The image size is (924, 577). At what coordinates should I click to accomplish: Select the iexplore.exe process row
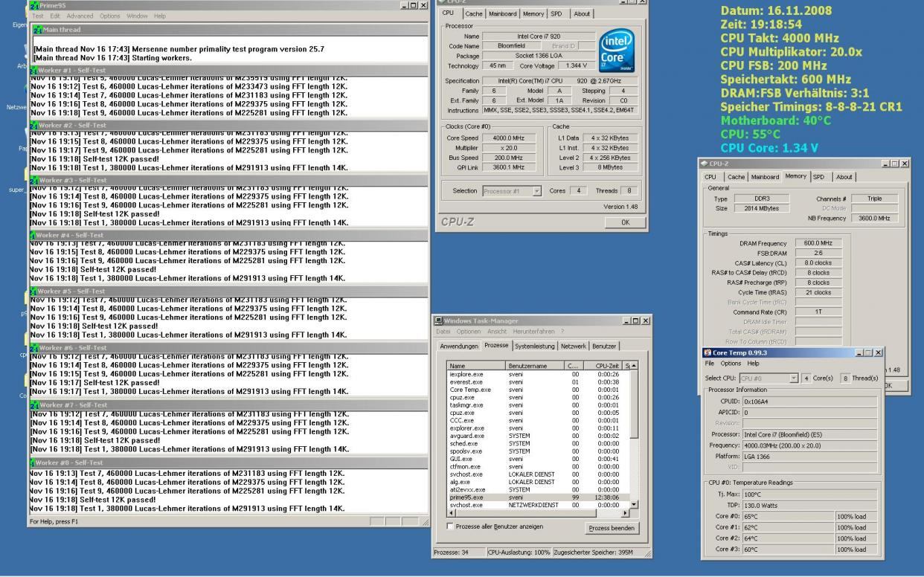[538, 374]
